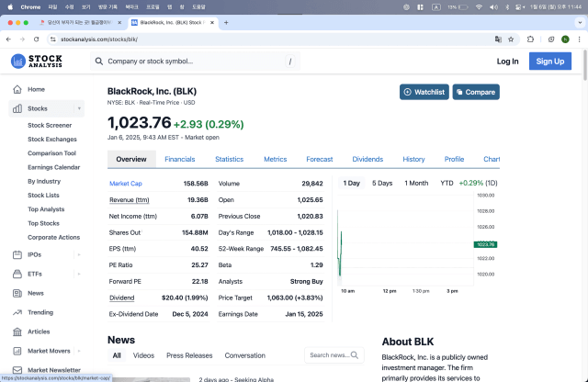This screenshot has height=382, width=588.
Task: Open the Trending arrow icon
Action: 17,312
